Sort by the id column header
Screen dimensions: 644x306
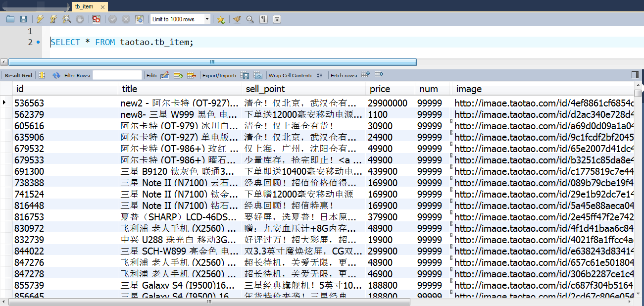(65, 89)
